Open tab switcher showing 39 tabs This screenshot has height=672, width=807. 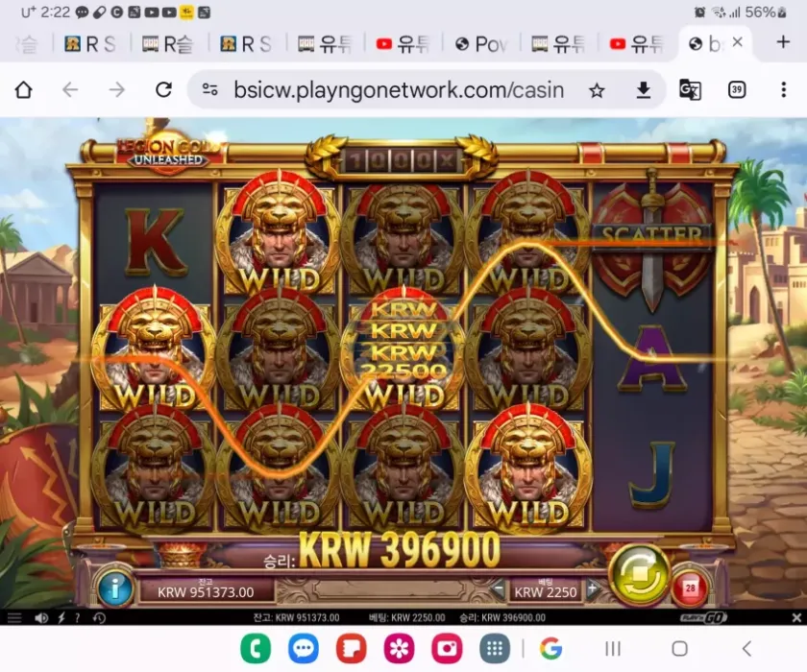click(x=737, y=90)
